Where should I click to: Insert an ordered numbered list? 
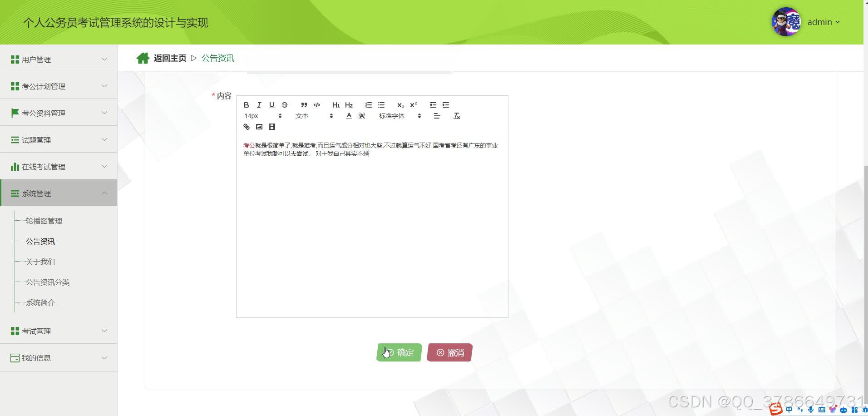(x=368, y=105)
